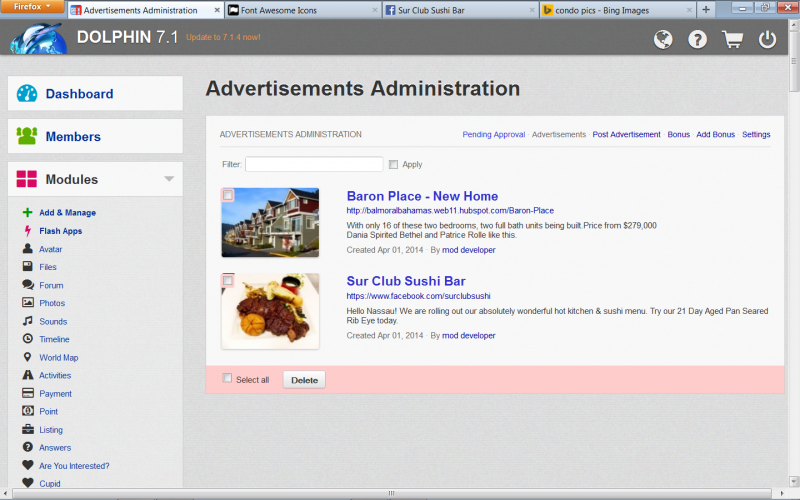Open the Forum chat bubble icon

tap(28, 285)
